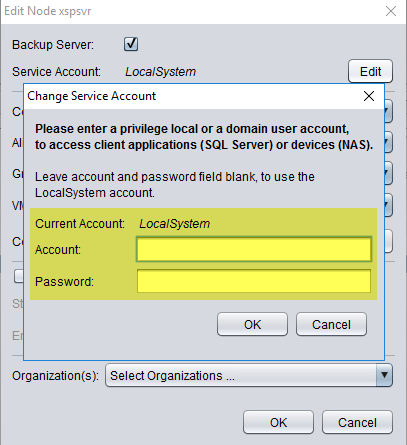The height and width of the screenshot is (445, 407).
Task: Click Edit next to Service Account
Action: pos(370,71)
